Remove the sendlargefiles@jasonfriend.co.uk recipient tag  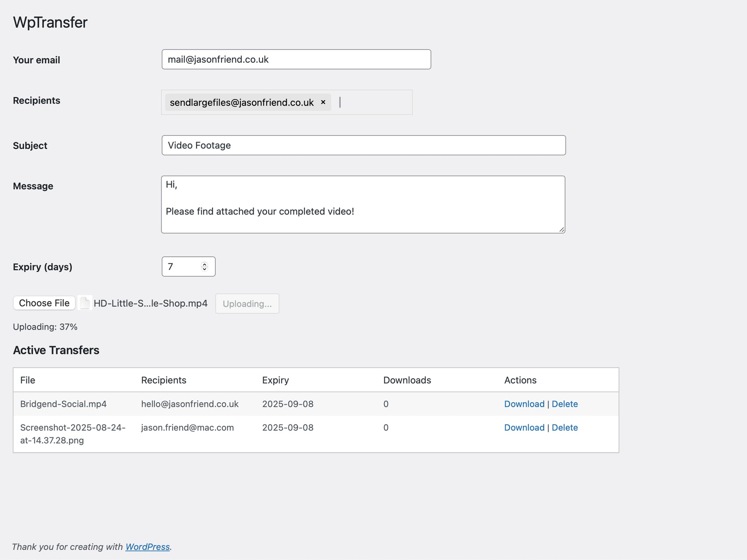[323, 102]
